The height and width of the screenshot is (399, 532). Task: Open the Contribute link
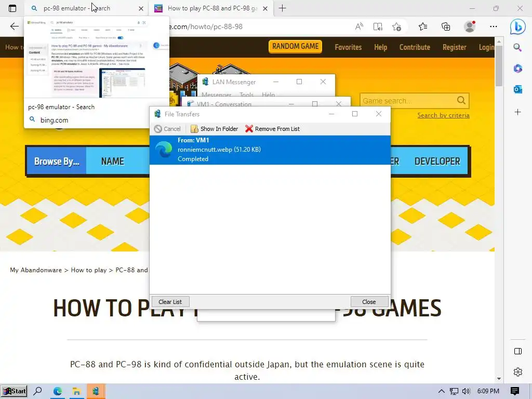pyautogui.click(x=415, y=47)
